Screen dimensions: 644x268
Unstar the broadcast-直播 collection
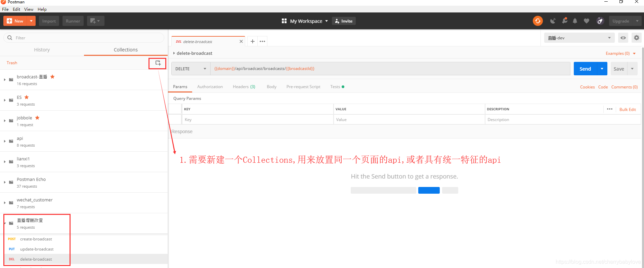click(x=52, y=77)
